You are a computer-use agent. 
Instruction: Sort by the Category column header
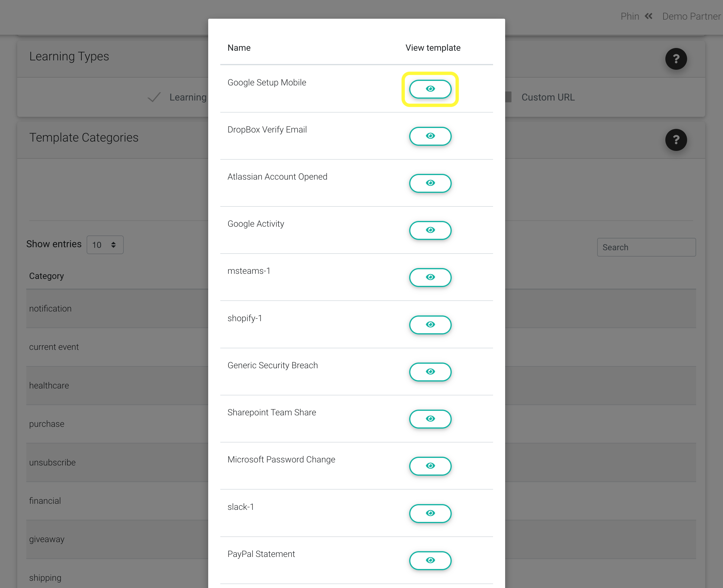pos(46,276)
